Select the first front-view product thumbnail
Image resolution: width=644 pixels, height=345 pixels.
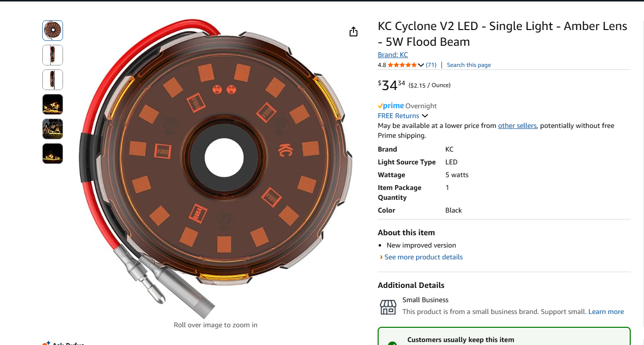tap(53, 31)
